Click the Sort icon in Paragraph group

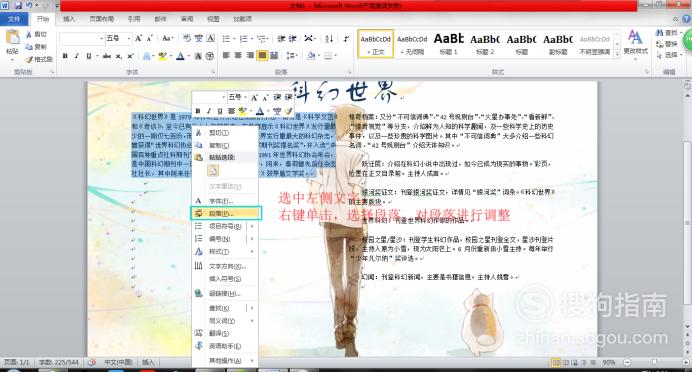coord(329,39)
